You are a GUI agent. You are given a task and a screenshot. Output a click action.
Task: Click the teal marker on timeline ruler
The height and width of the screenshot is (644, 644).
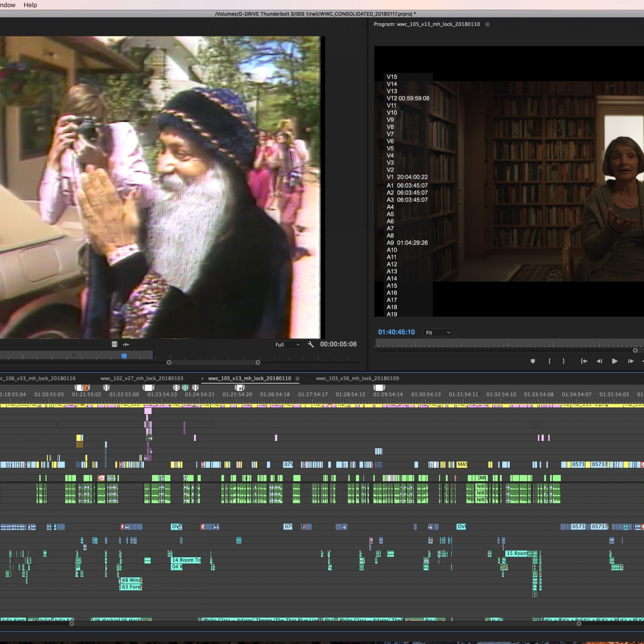(x=185, y=388)
